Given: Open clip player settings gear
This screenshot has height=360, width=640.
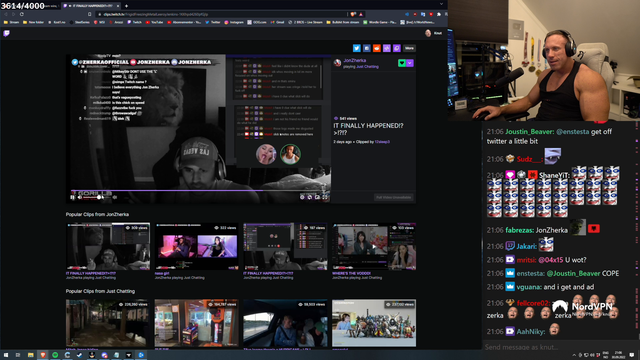Looking at the screenshot, I should [x=302, y=197].
